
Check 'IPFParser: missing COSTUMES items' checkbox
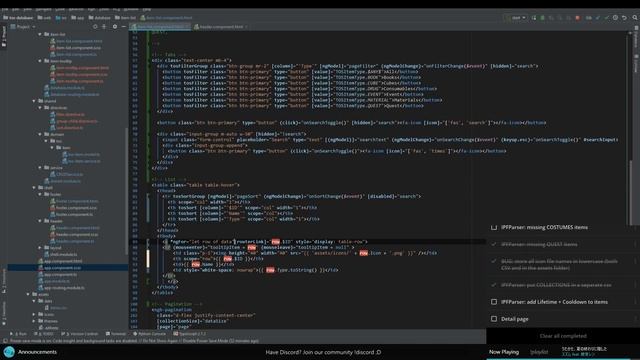pyautogui.click(x=494, y=227)
